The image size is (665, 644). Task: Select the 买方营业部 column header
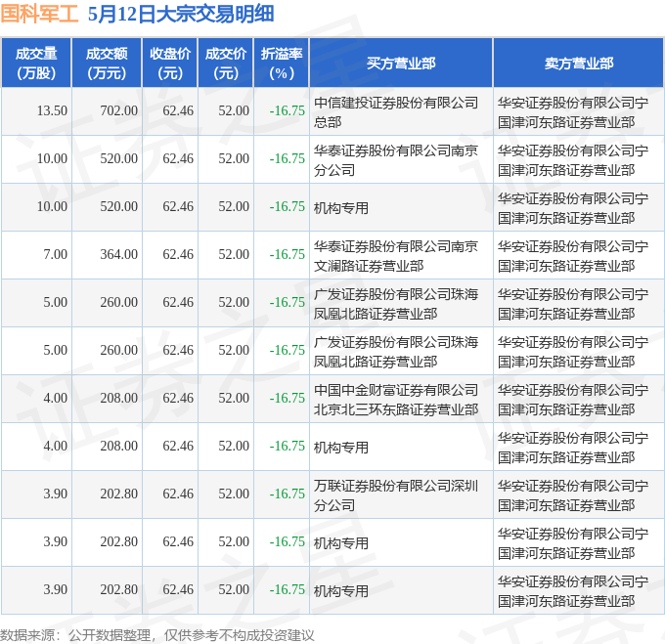pos(401,64)
